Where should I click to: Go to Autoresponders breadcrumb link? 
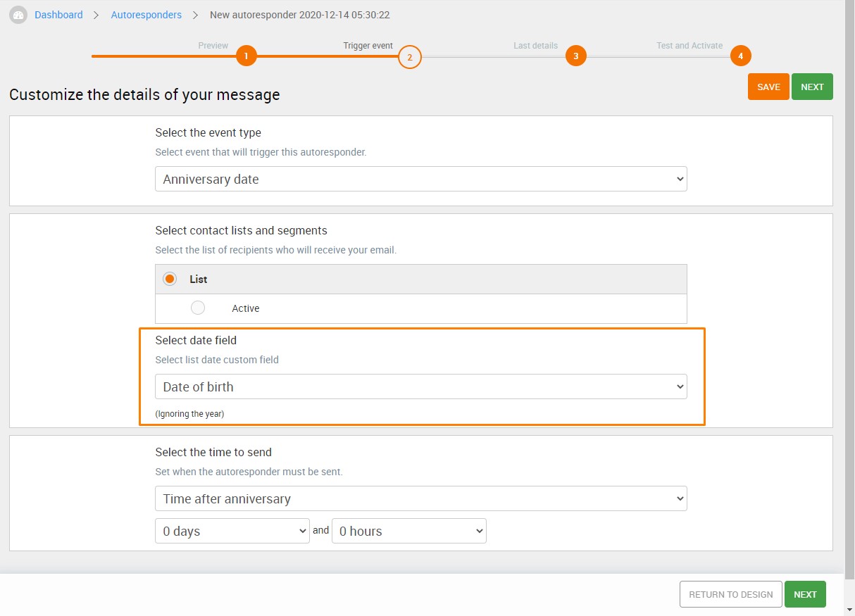click(x=146, y=15)
